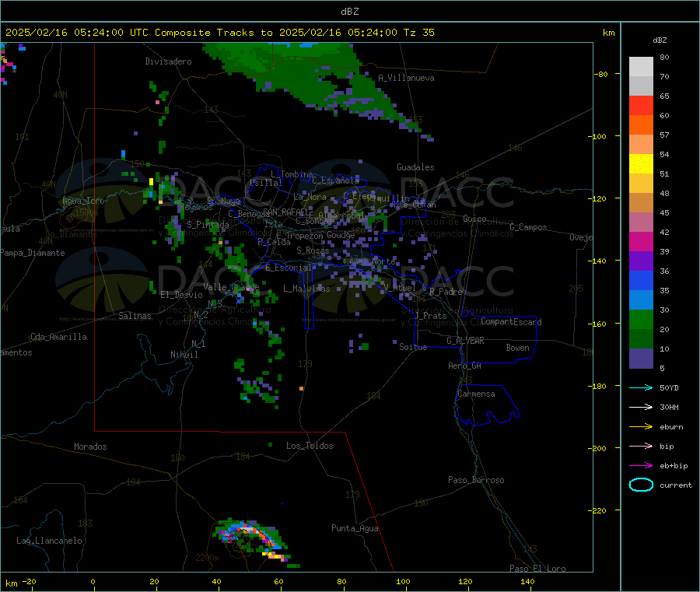Screen dimensions: 700x592
Task: Click the 'El_Desvio' map label
Action: coord(182,295)
